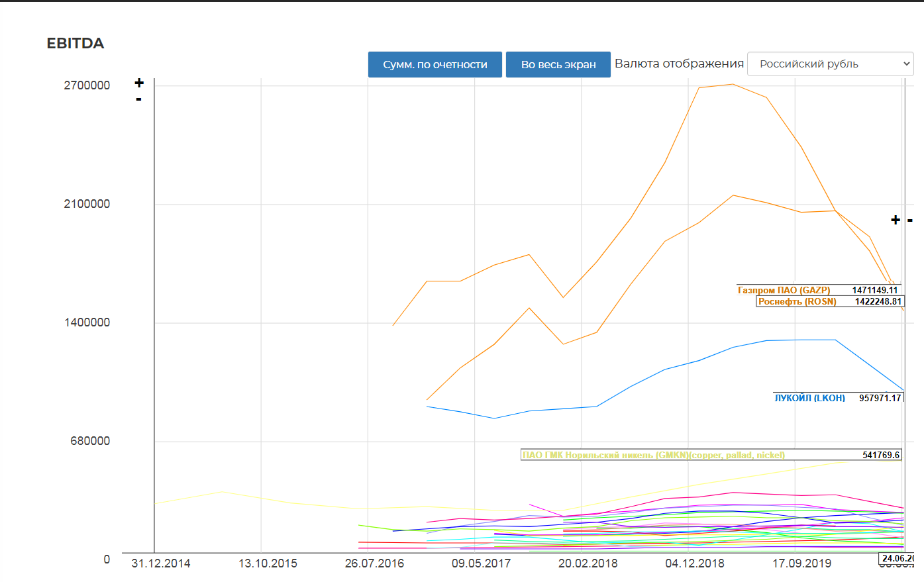The image size is (924, 582).
Task: Click the Gazprom value 1471149.11
Action: (875, 290)
